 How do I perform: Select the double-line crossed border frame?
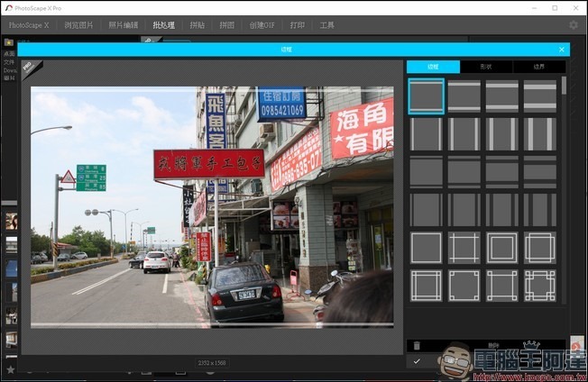426,286
